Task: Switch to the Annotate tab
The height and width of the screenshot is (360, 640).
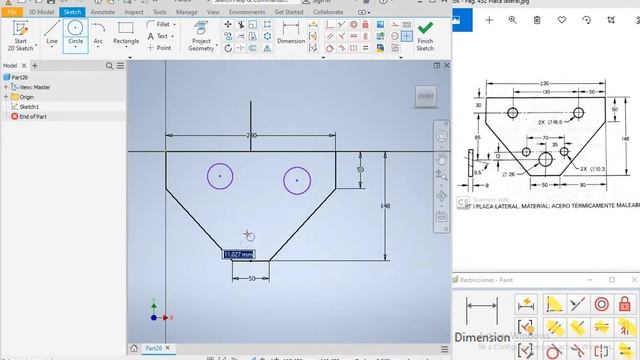Action: coord(102,12)
